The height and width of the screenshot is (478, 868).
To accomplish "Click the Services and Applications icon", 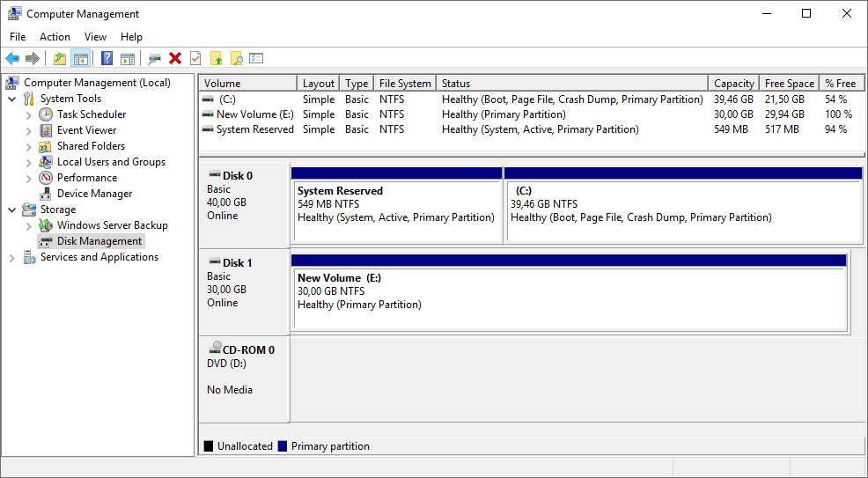I will (x=29, y=257).
